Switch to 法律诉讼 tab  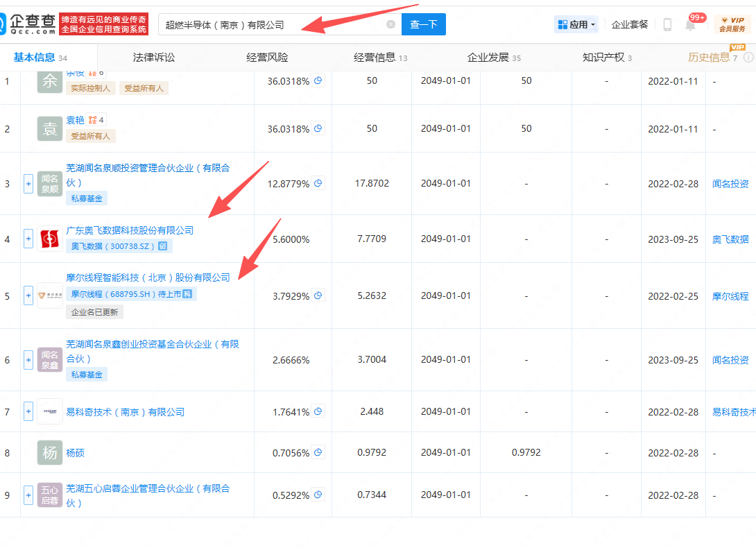pos(154,58)
